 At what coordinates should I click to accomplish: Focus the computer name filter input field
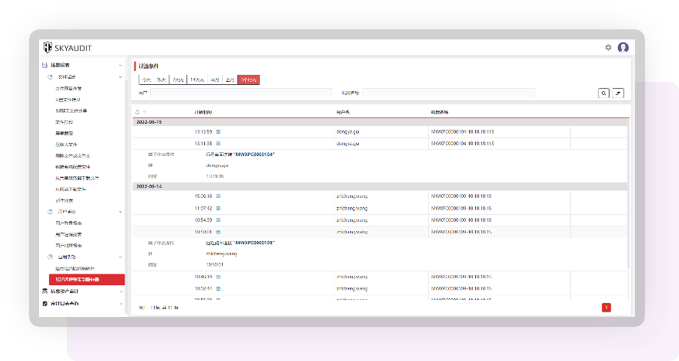pos(449,93)
